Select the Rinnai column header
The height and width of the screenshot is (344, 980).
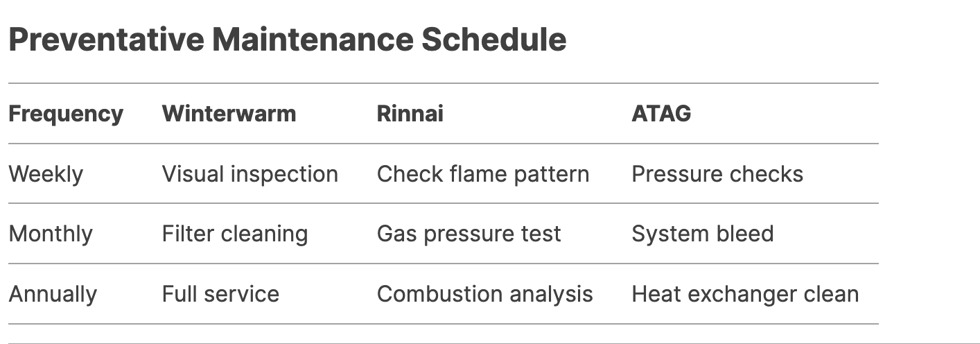410,114
